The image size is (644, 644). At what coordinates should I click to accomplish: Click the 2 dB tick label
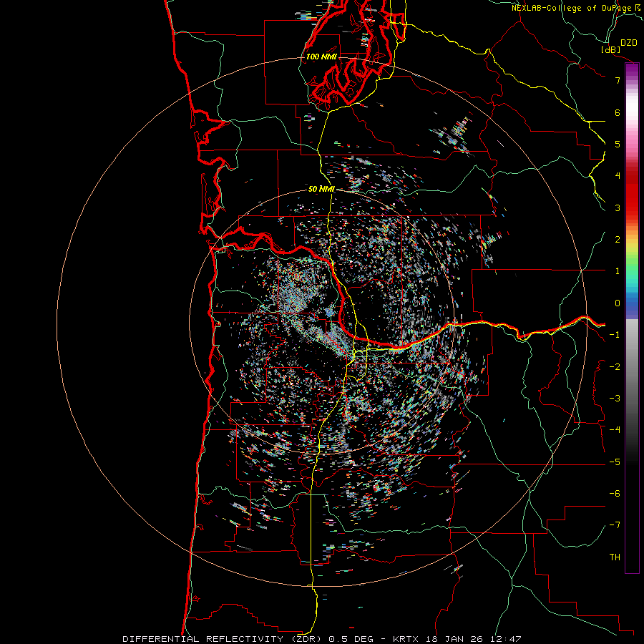point(618,240)
